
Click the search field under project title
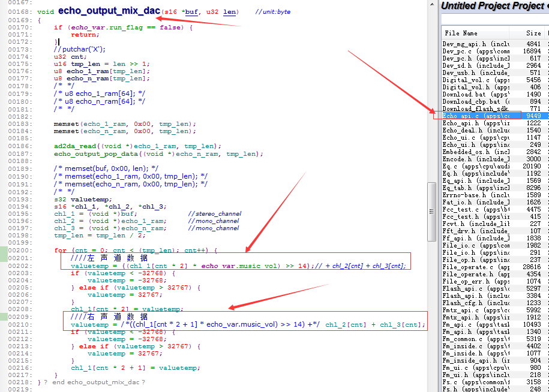click(x=494, y=19)
